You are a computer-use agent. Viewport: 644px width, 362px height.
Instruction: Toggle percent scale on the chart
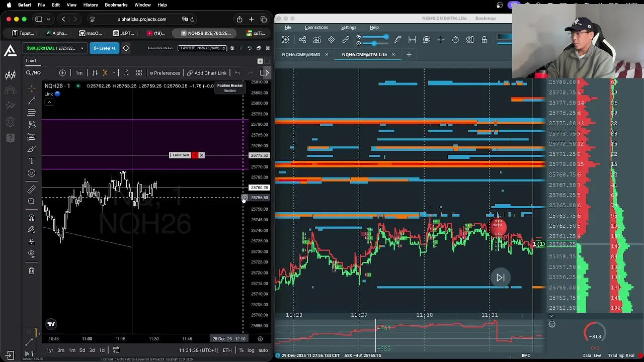(242, 350)
